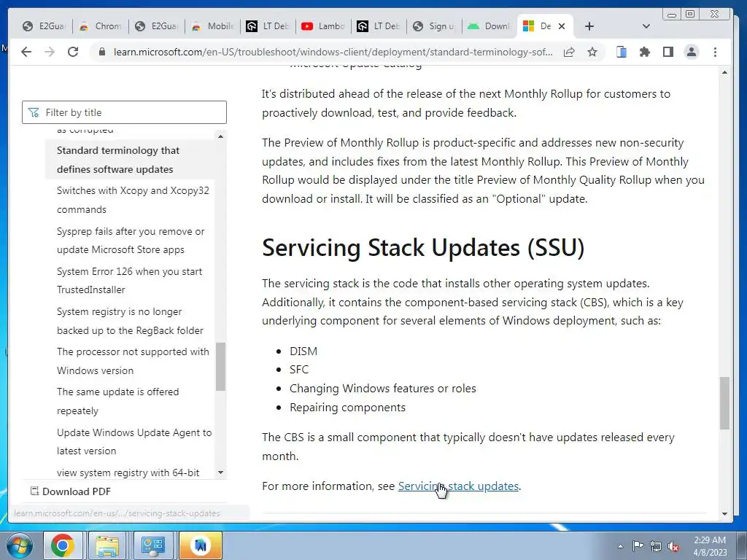
Task: Switch to the Mobile tab
Action: (212, 26)
